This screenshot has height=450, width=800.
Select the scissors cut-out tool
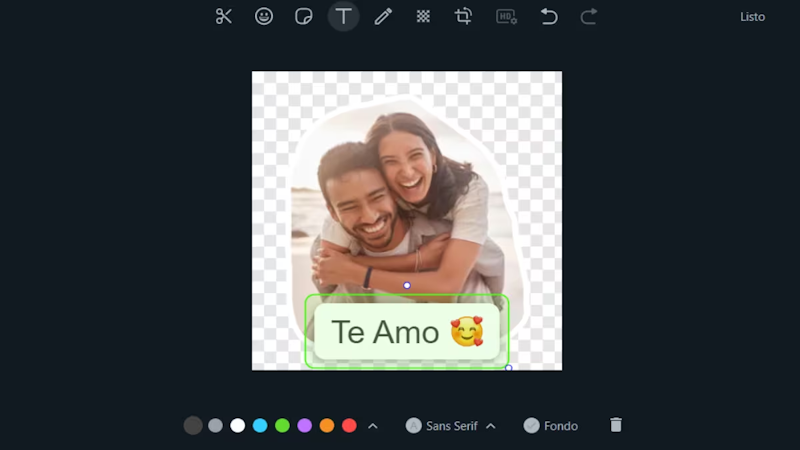tap(223, 16)
